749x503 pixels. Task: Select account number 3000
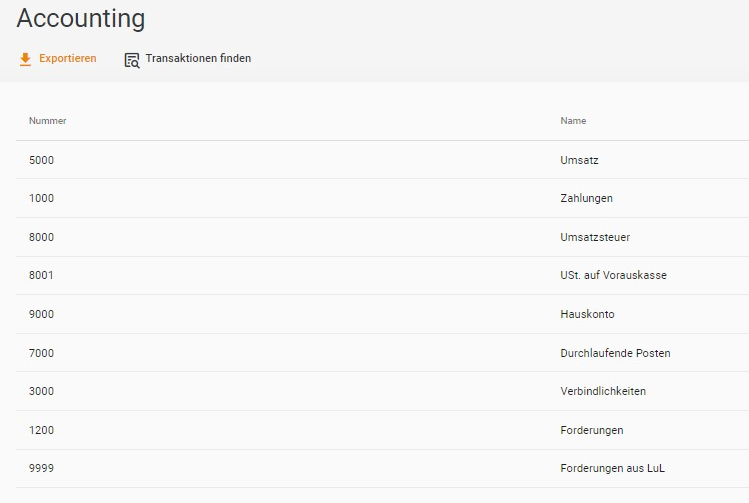[x=42, y=391]
